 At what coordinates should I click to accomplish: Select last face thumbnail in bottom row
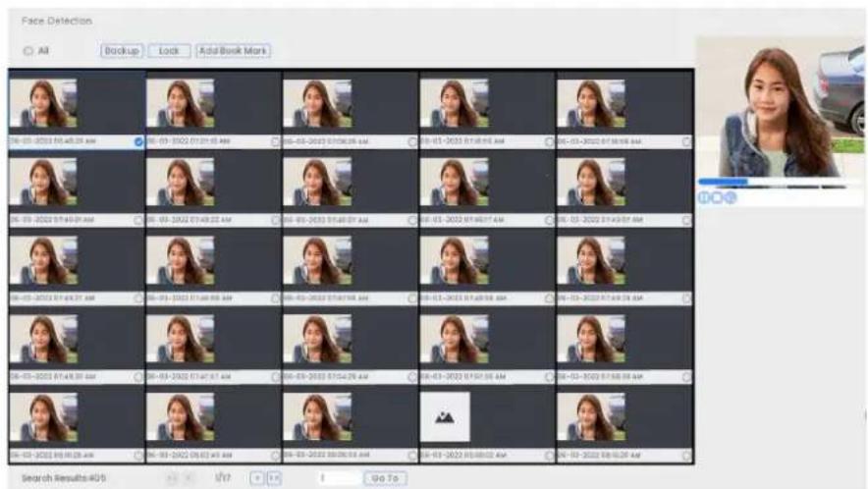point(591,417)
